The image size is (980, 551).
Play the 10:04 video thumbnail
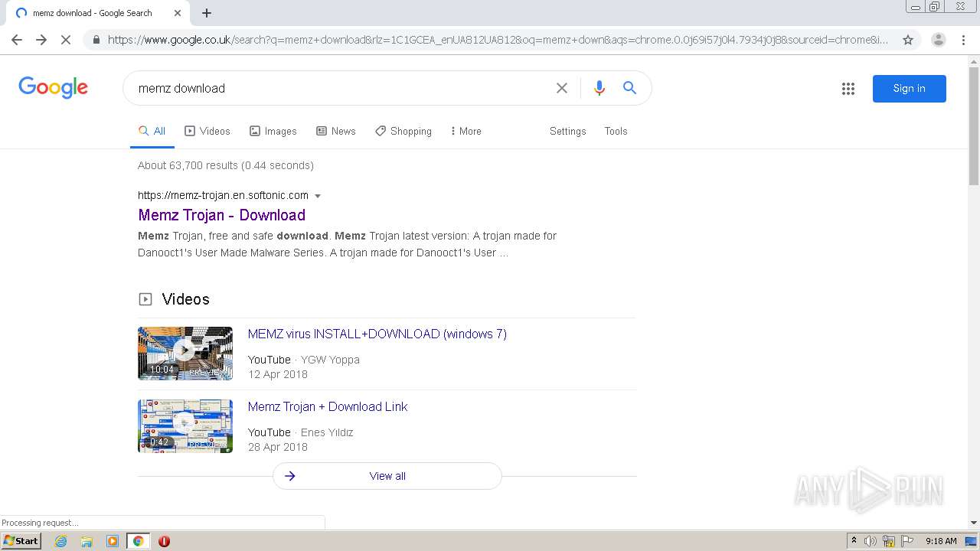[x=185, y=354]
